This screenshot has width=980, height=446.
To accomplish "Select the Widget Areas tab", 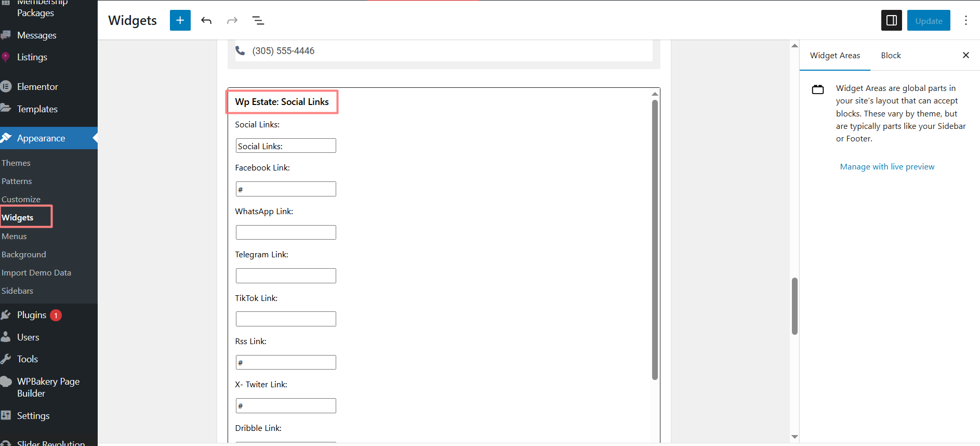I will pos(835,55).
